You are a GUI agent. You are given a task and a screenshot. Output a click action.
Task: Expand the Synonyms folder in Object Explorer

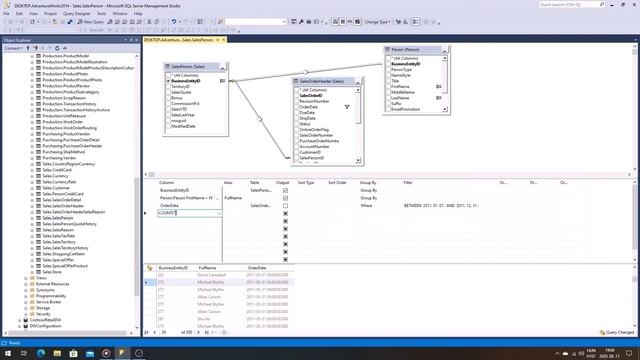tap(26, 290)
